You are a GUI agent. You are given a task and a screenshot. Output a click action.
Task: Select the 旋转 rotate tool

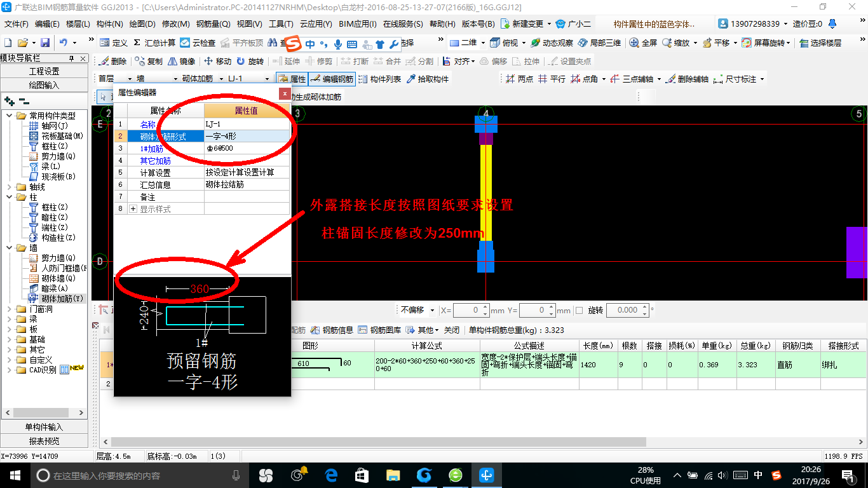click(250, 61)
